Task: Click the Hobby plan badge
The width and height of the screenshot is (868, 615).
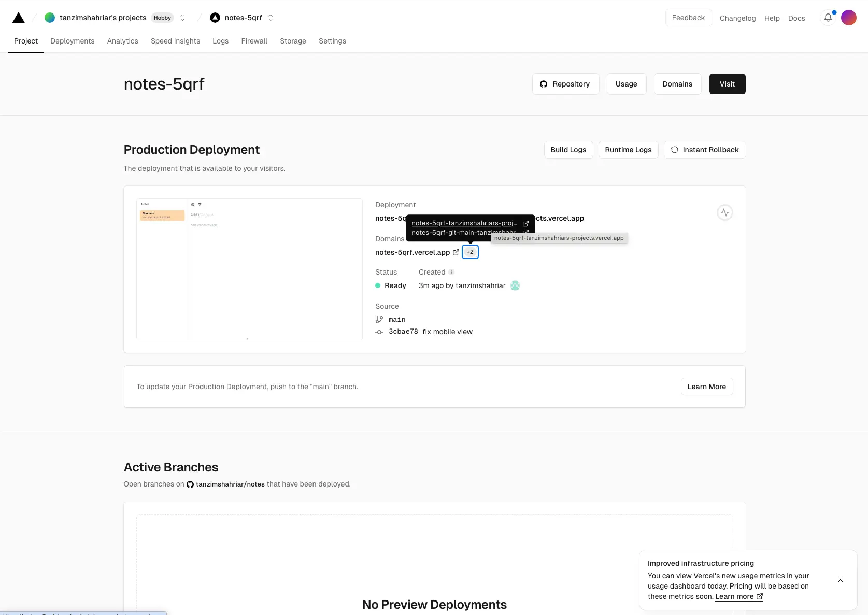Action: 162,18
